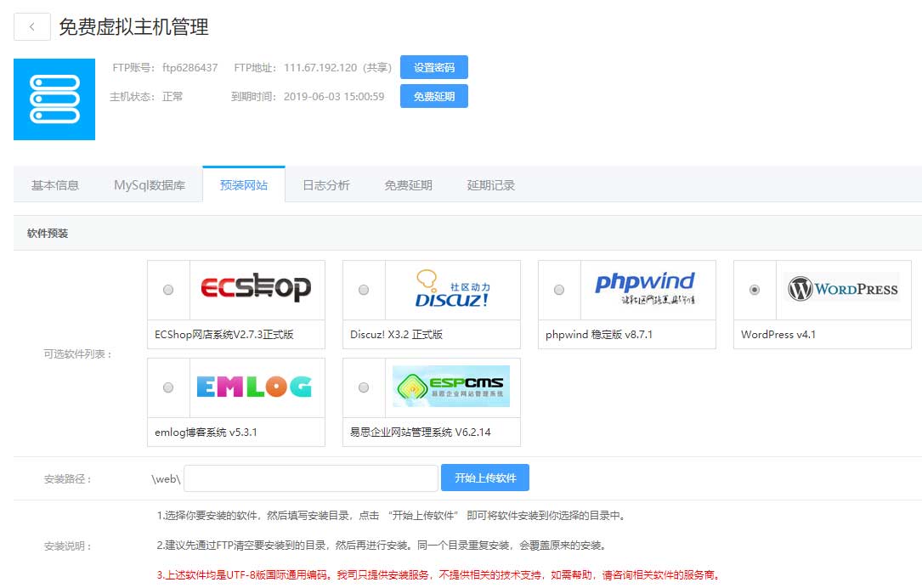The width and height of the screenshot is (922, 588).
Task: Switch to the MySql数据库 tab
Action: point(150,185)
